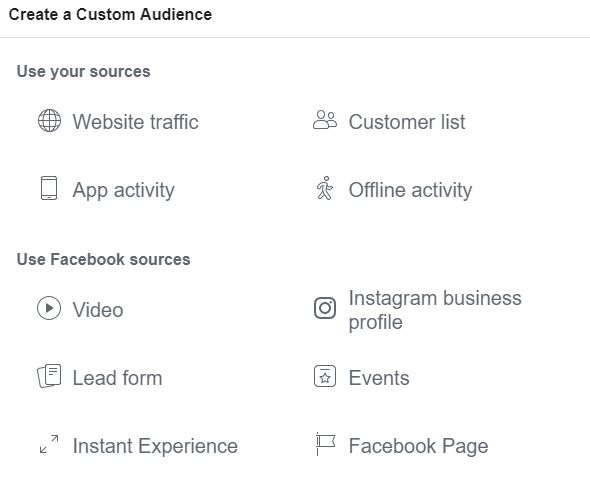This screenshot has width=590, height=482.
Task: Select Instant Experience text label
Action: tap(155, 446)
